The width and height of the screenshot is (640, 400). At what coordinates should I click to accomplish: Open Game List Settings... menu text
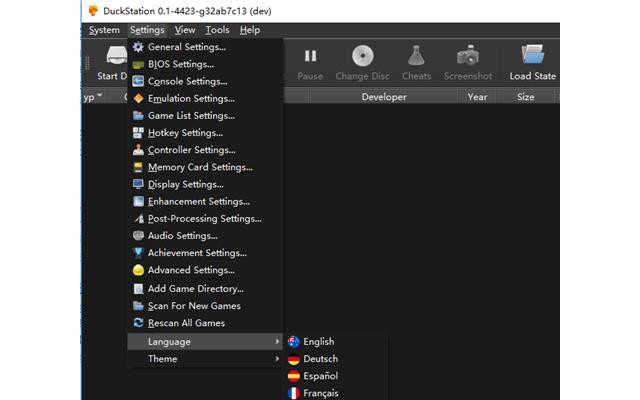[191, 116]
